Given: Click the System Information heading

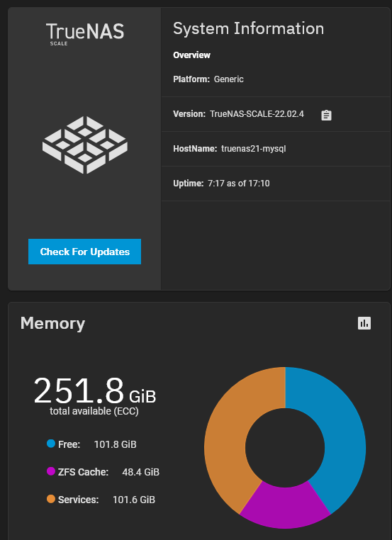Looking at the screenshot, I should [x=248, y=28].
